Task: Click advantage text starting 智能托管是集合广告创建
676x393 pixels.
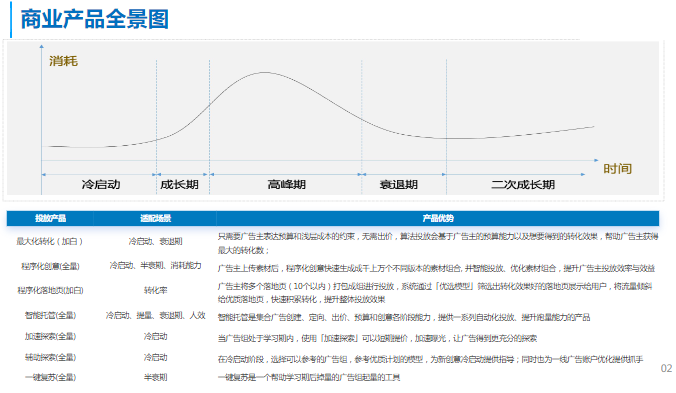Action: [x=404, y=318]
